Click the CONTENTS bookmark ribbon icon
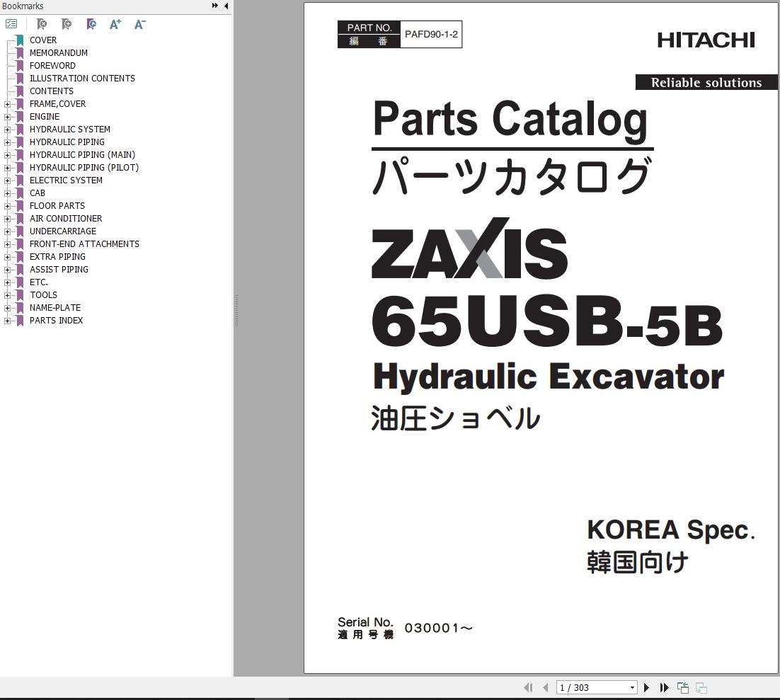Screen dimensions: 780x700 20,91
